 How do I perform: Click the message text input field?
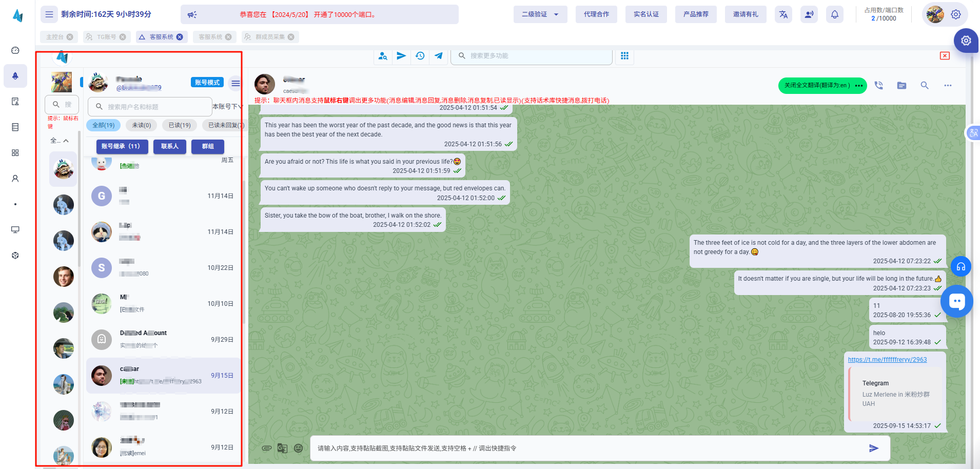pyautogui.click(x=585, y=448)
